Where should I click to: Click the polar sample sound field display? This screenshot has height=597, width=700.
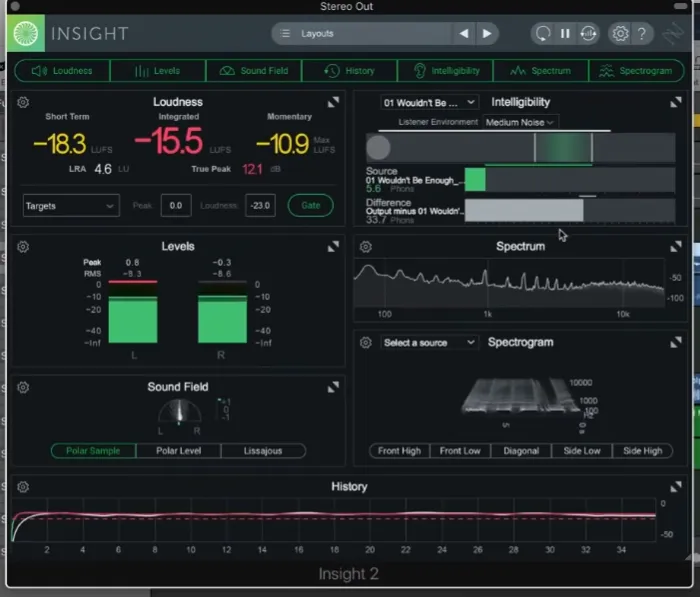point(179,411)
